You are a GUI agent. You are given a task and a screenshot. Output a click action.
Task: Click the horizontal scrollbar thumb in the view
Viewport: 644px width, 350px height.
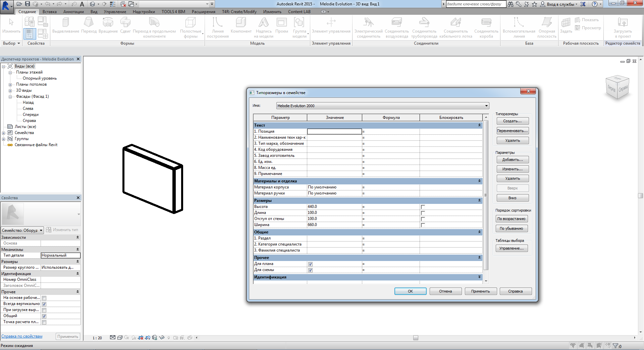pos(416,338)
